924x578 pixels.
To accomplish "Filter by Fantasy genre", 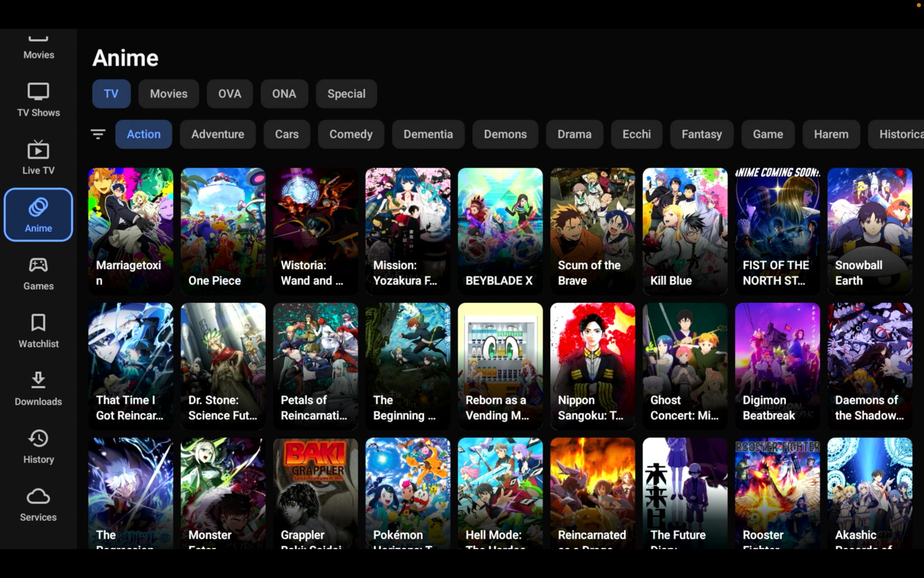I will [x=702, y=134].
